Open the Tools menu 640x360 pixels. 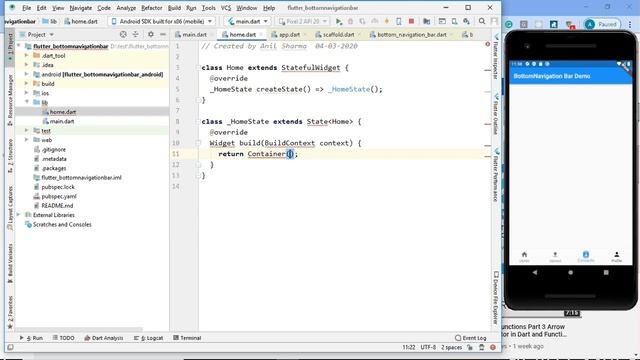(x=208, y=8)
